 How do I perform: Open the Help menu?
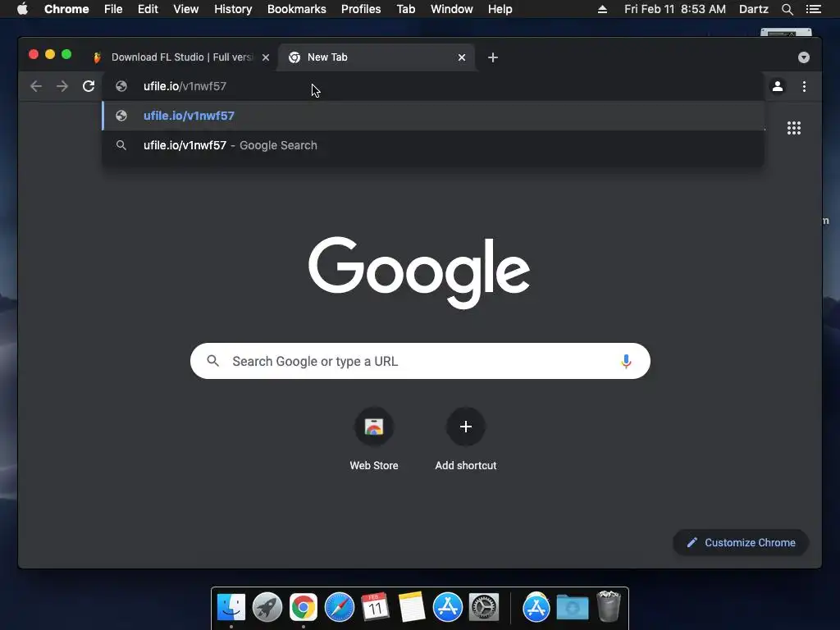click(x=500, y=9)
